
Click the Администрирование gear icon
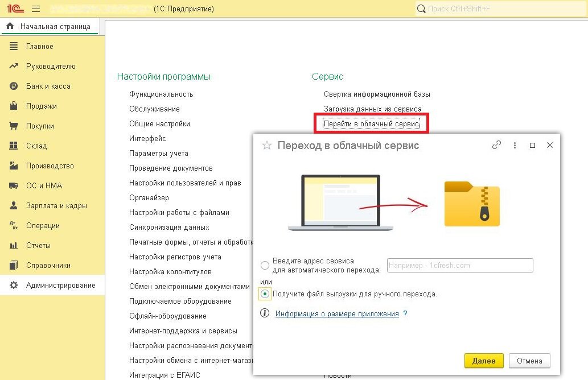pyautogui.click(x=14, y=285)
